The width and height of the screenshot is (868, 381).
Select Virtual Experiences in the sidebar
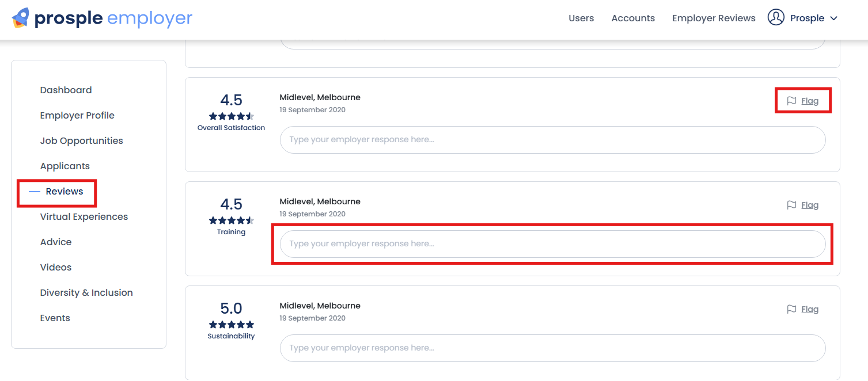[84, 217]
